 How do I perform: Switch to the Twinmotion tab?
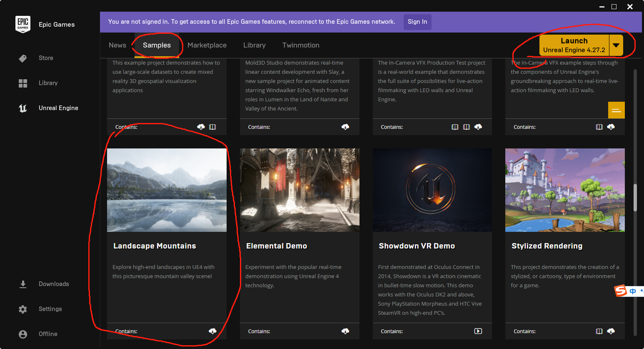301,45
